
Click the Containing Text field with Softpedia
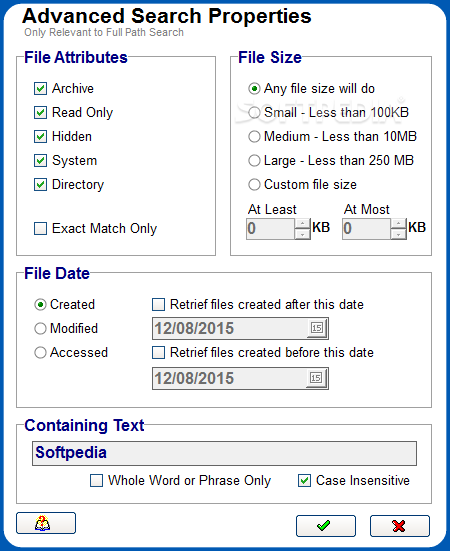224,453
